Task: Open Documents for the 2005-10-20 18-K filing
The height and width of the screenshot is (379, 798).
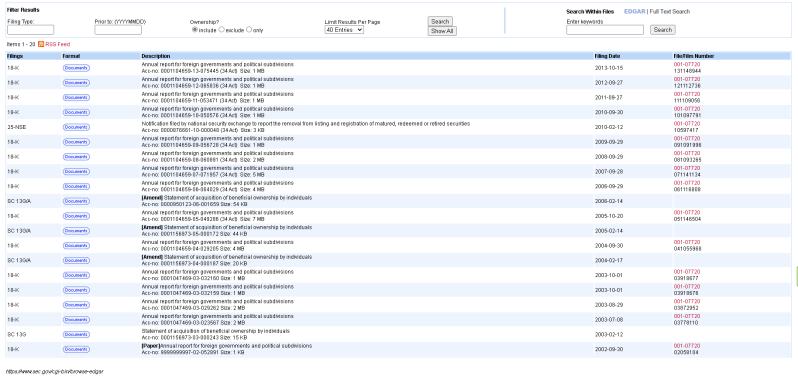Action: 76,216
